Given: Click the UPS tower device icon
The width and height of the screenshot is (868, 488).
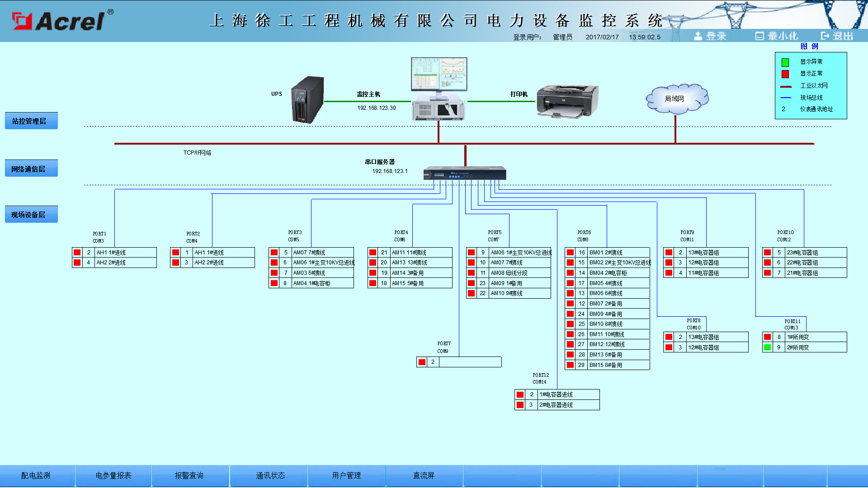Looking at the screenshot, I should click(308, 99).
